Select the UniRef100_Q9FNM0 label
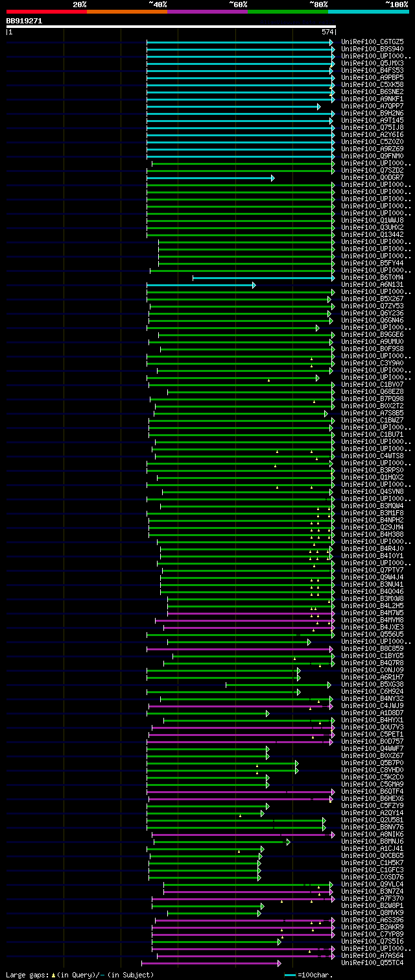 [372, 156]
